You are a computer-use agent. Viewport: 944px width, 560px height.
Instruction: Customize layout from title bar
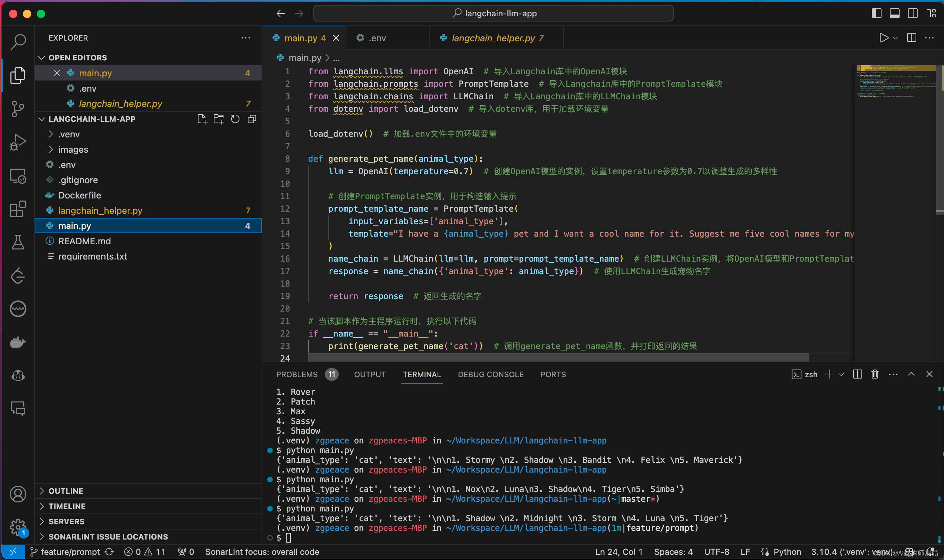pos(931,13)
